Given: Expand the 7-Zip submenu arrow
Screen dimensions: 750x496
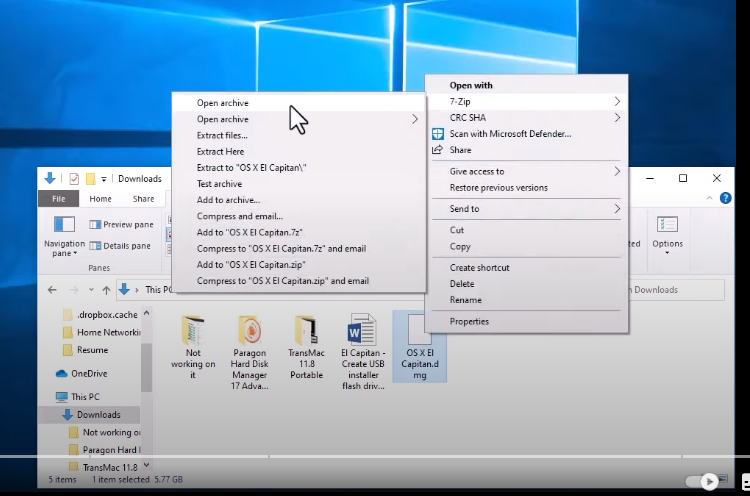Looking at the screenshot, I should tap(617, 101).
